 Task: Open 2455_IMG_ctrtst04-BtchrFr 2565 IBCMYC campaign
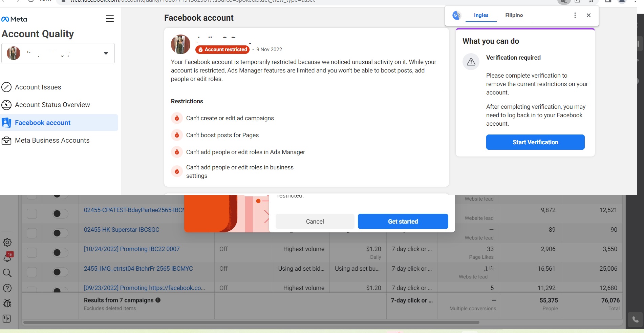point(138,269)
